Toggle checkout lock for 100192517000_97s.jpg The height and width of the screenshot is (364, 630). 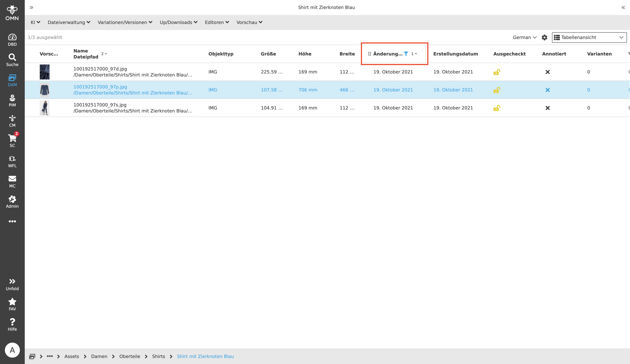click(x=496, y=108)
